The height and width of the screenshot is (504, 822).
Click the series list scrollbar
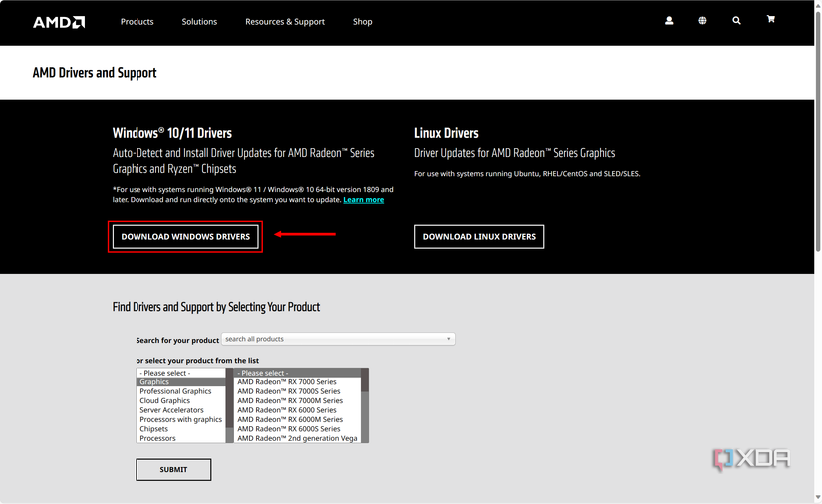point(365,405)
